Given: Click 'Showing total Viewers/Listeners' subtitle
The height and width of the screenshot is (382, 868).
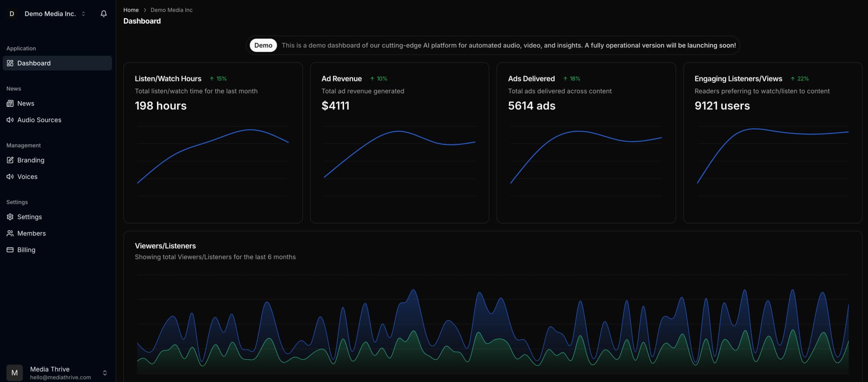Looking at the screenshot, I should tap(215, 257).
